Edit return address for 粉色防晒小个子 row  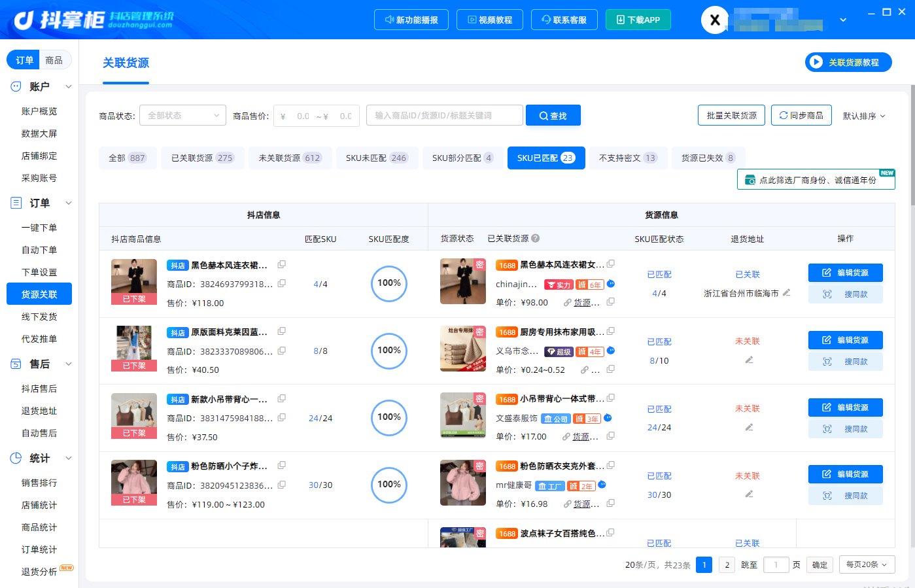click(x=749, y=494)
